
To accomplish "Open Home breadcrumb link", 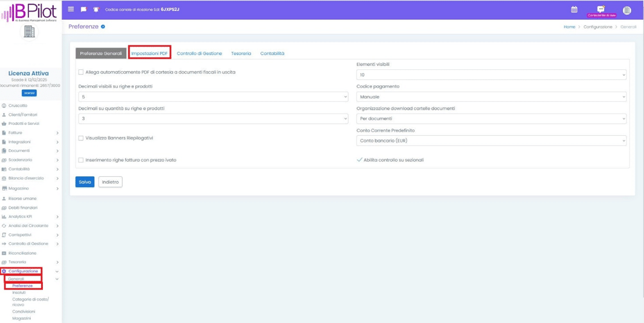I will pyautogui.click(x=569, y=27).
